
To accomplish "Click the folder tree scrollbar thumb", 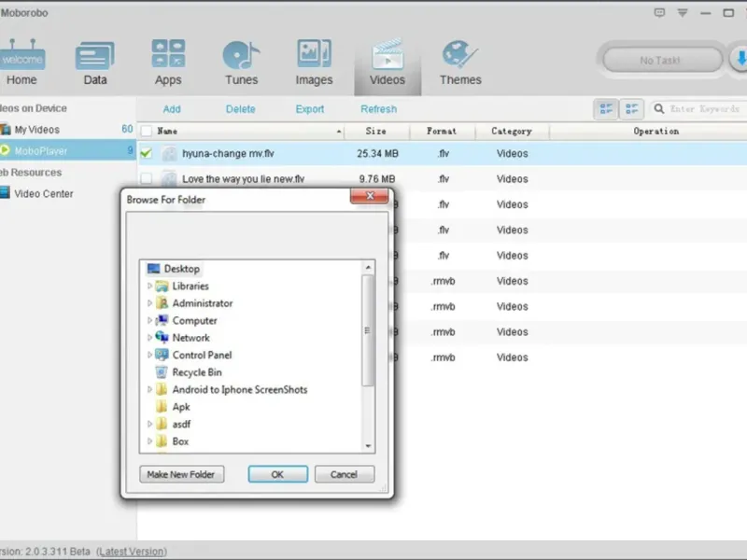I will click(367, 330).
